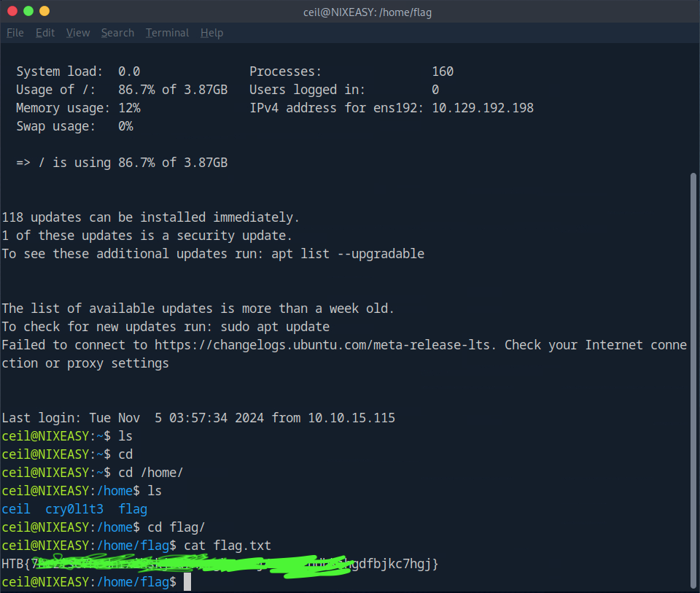Click the red window close button

coord(12,11)
